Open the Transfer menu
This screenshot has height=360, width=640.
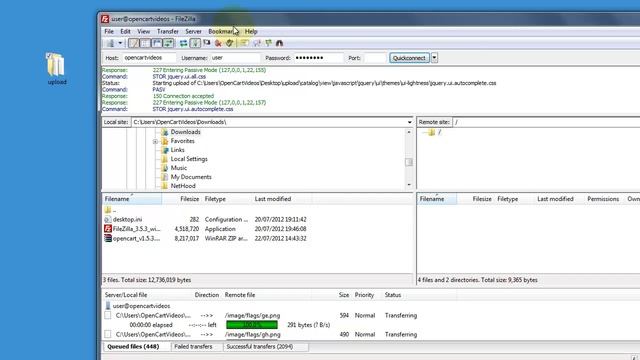(168, 31)
